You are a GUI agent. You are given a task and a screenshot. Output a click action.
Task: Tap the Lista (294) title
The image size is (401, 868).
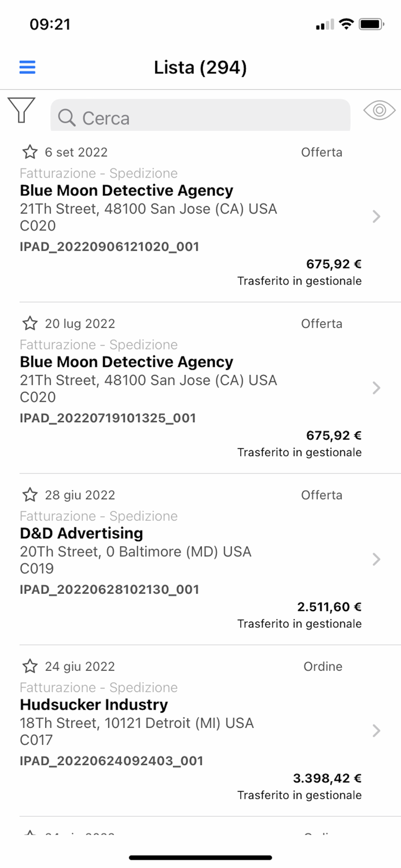(x=200, y=67)
